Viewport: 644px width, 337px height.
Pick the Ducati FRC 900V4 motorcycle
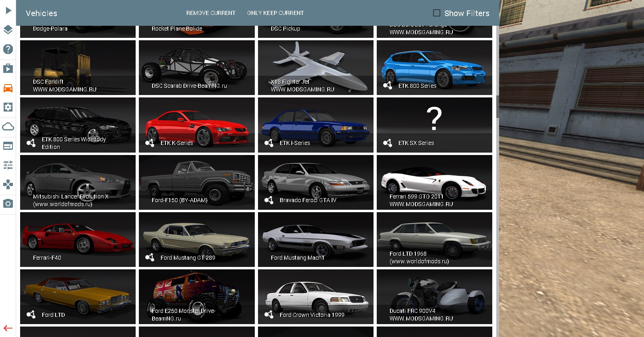(434, 297)
